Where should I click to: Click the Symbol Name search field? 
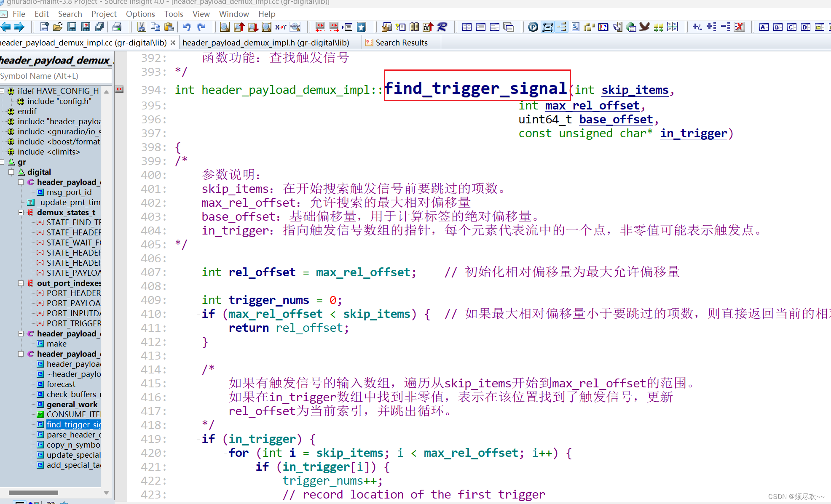click(56, 76)
